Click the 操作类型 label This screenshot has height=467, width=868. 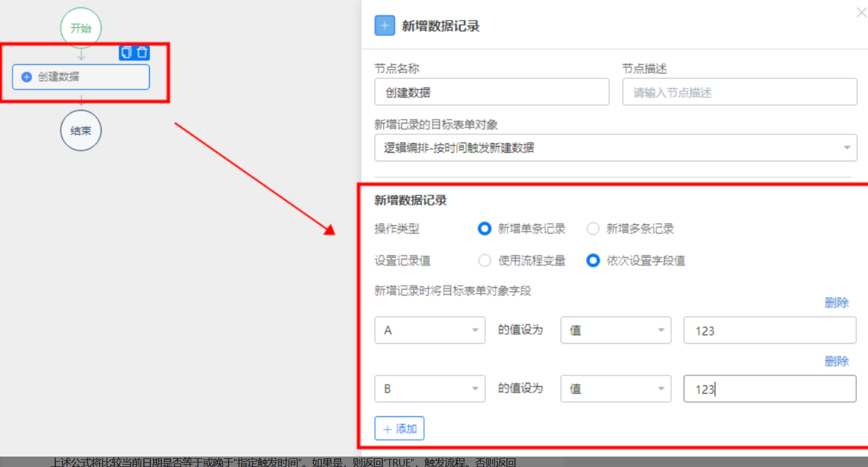point(397,229)
